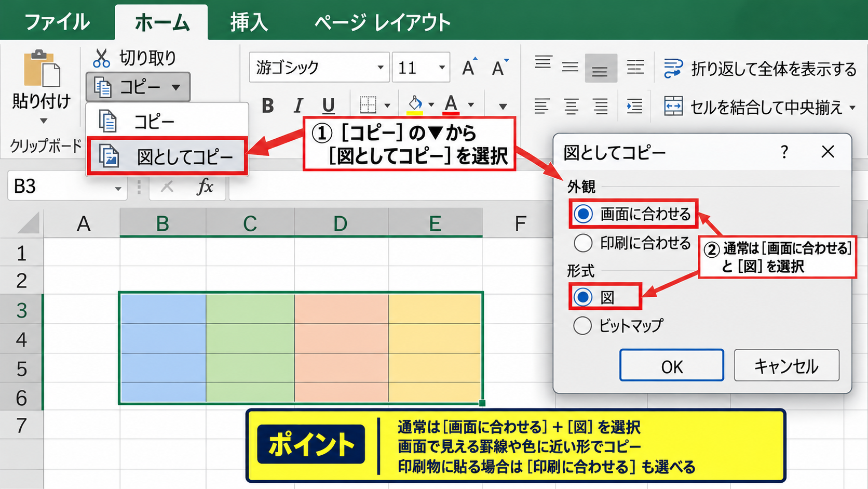
Task: Select 図 format radio button
Action: 583,297
